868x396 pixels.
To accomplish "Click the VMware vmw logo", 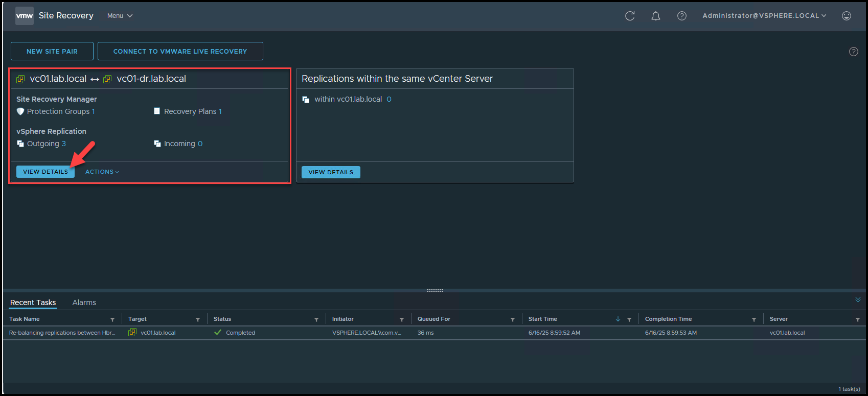I will coord(25,16).
